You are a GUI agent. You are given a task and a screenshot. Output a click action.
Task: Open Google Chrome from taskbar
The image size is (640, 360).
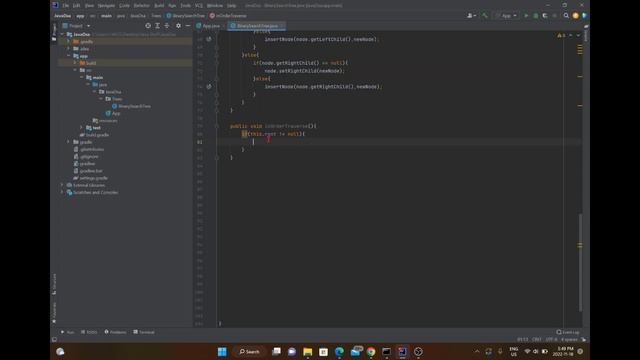click(371, 351)
